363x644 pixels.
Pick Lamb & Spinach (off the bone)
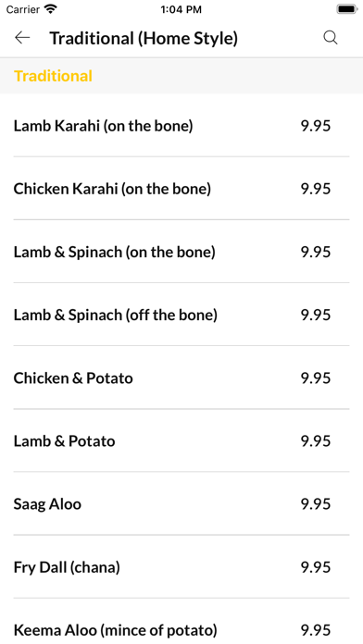point(181,315)
